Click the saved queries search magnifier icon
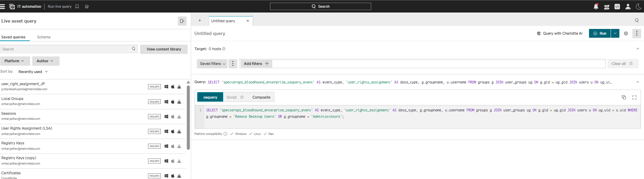This screenshot has height=179, width=644. [x=134, y=49]
